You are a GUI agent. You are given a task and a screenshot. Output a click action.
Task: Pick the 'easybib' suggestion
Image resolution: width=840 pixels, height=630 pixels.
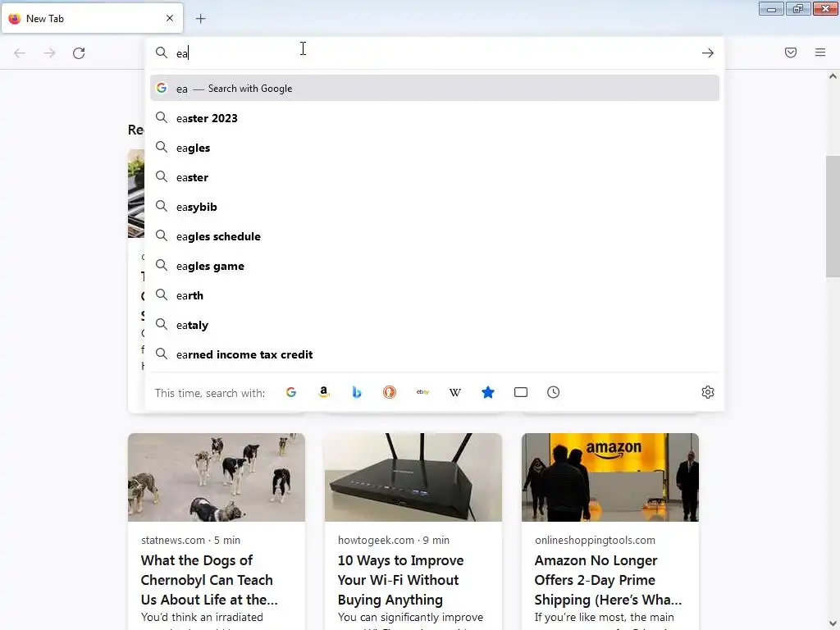pos(435,207)
